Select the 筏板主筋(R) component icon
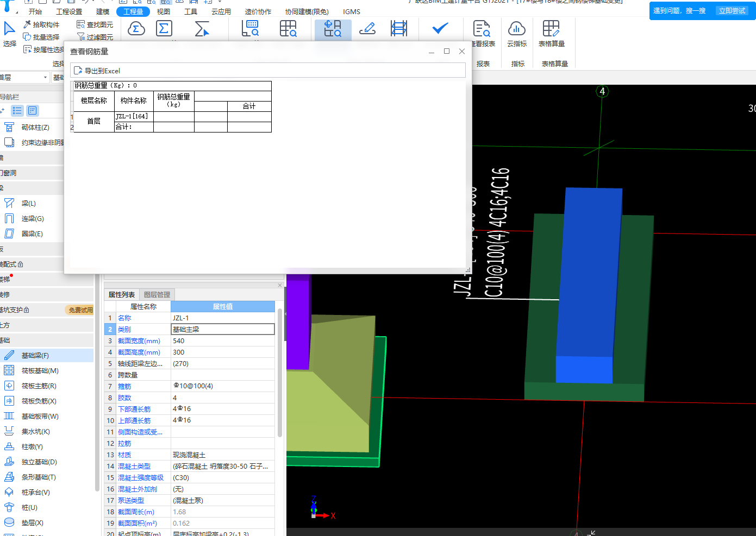Screen dimensions: 756x536 coord(9,386)
